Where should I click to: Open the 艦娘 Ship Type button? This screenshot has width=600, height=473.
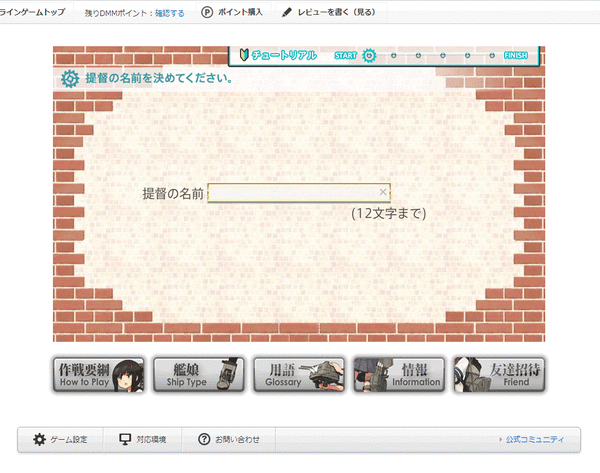click(199, 375)
